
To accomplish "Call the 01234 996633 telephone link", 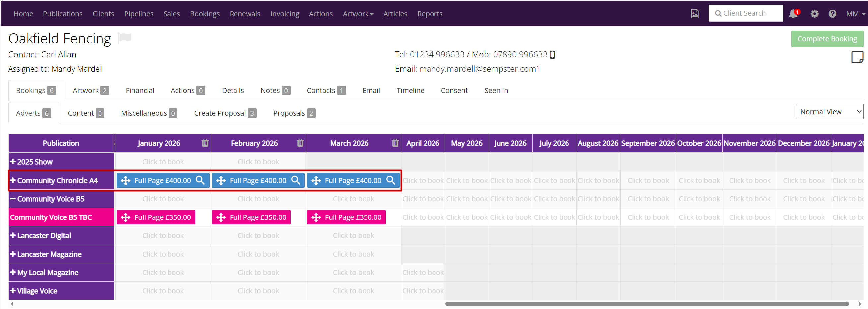I will pyautogui.click(x=437, y=55).
